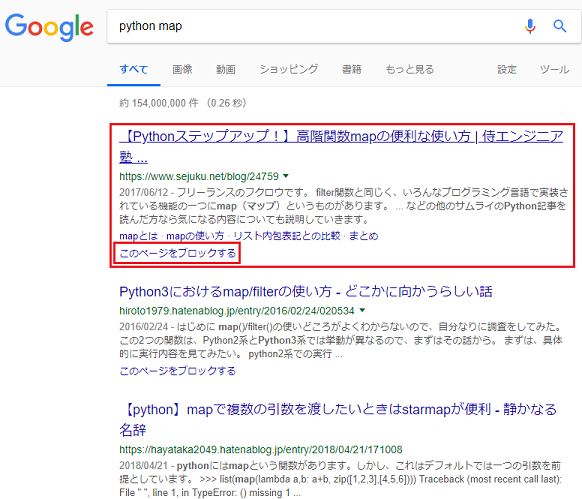Open 設定 settings menu
This screenshot has width=582, height=499.
point(507,69)
